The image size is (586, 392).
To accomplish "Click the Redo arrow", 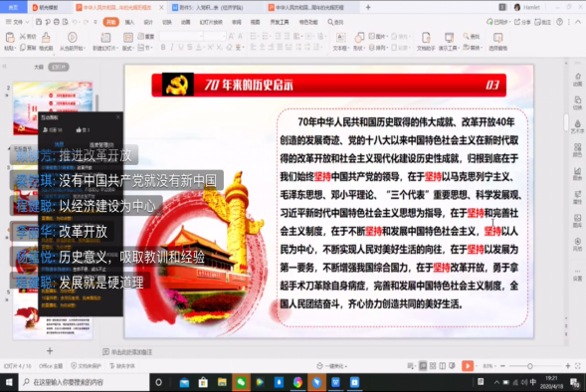I will tap(86, 22).
